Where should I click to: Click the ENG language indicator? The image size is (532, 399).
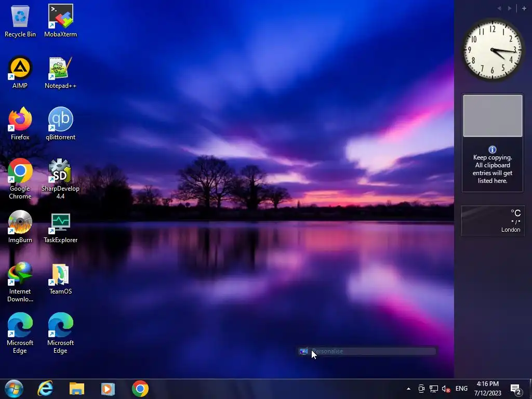(x=461, y=389)
